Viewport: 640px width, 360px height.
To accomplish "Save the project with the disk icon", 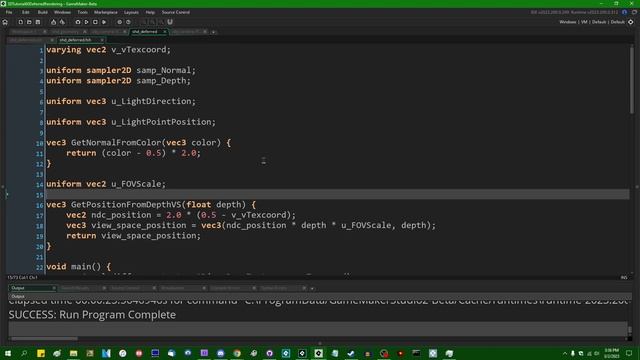I will (38, 22).
